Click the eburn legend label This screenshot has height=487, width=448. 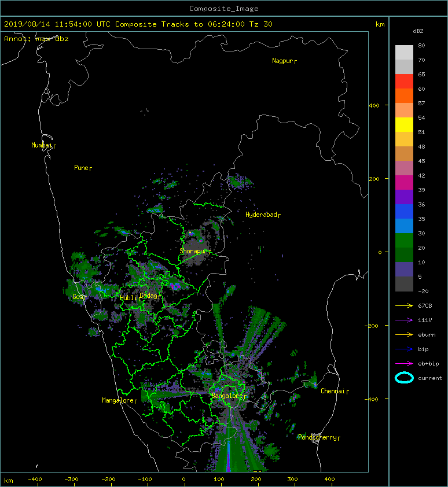point(427,334)
